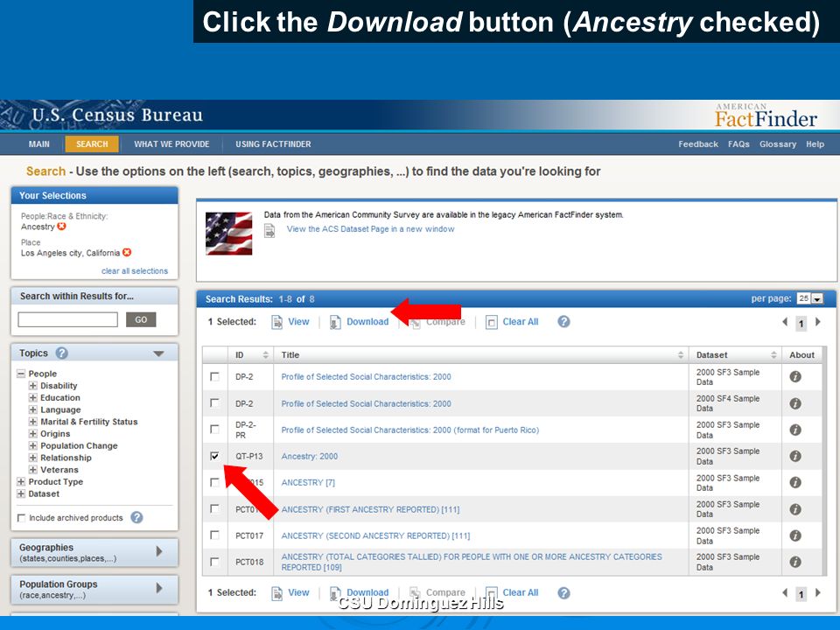Viewport: 840px width, 630px height.
Task: Go to previous page with top left arrow
Action: click(x=785, y=322)
